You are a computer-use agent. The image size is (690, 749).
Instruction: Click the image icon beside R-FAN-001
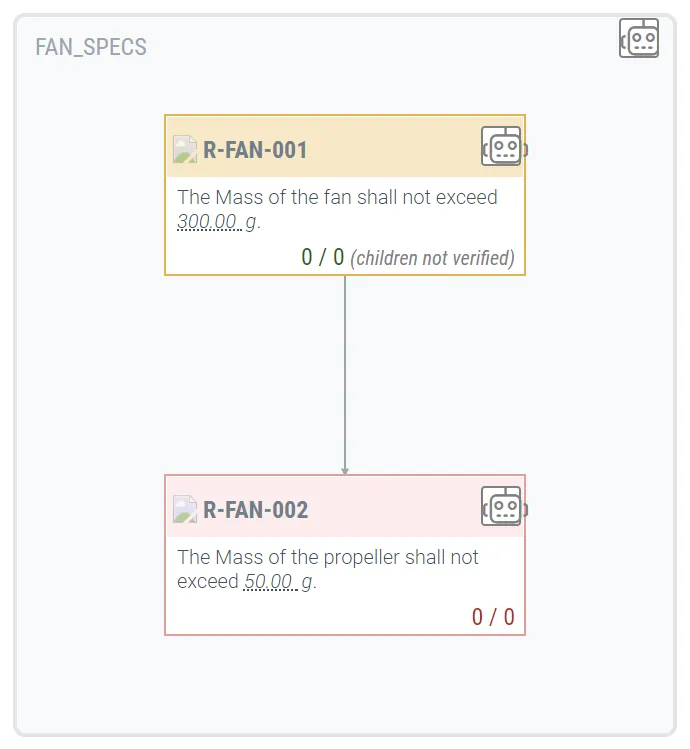[x=185, y=150]
